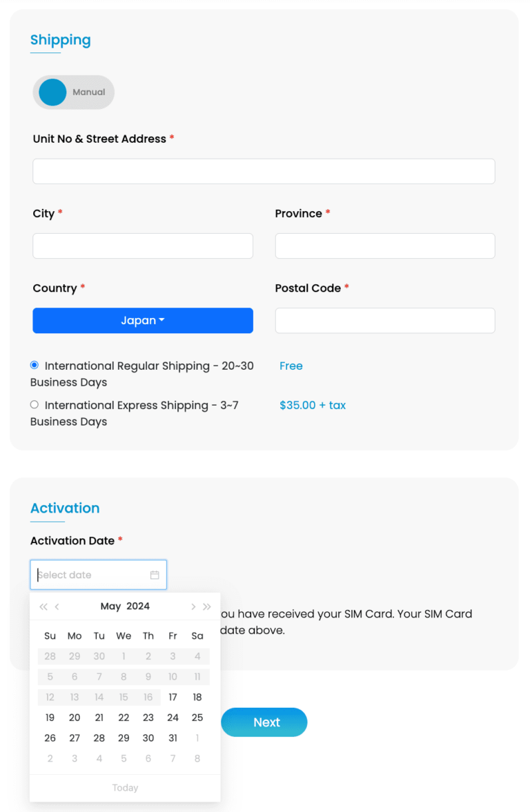
Task: Click the Postal Code input field
Action: [x=385, y=321]
